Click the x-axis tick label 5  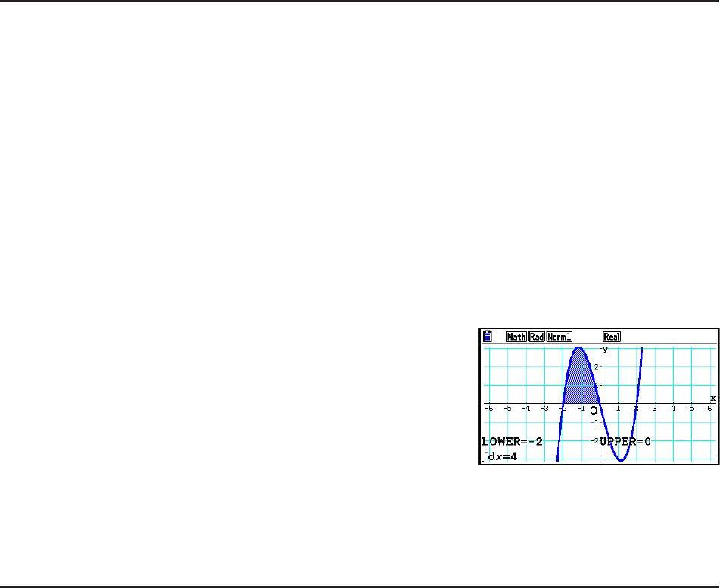click(x=691, y=408)
